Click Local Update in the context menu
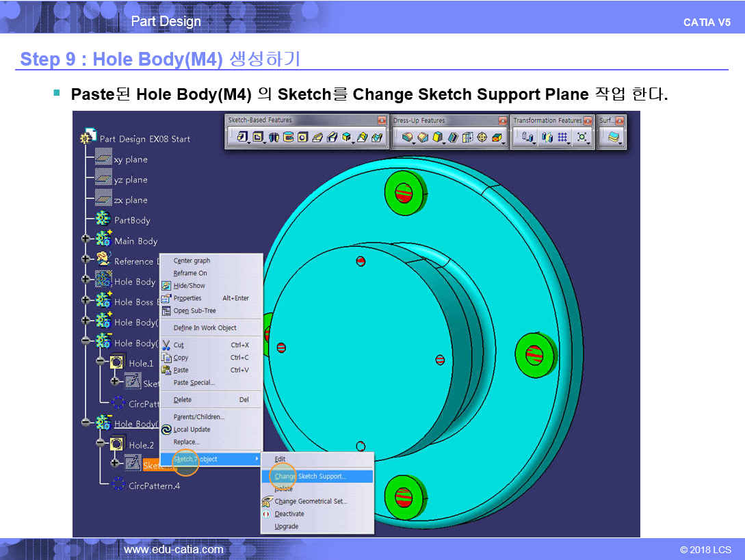 (192, 429)
